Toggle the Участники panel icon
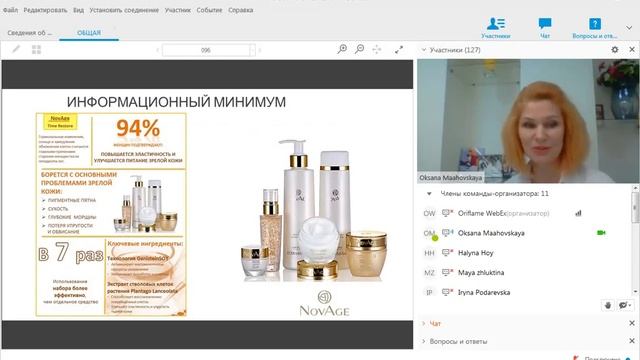Screen dimensions: 640x360 (x=496, y=28)
